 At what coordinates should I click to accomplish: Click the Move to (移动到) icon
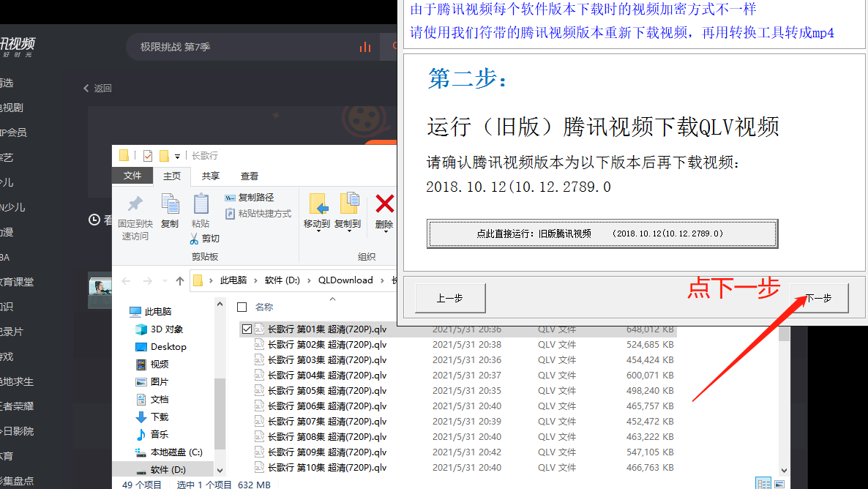tap(318, 204)
